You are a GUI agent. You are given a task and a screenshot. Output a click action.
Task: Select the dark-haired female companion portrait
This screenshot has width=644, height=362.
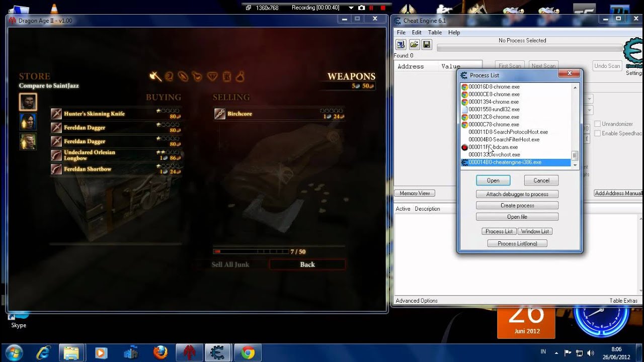point(28,122)
